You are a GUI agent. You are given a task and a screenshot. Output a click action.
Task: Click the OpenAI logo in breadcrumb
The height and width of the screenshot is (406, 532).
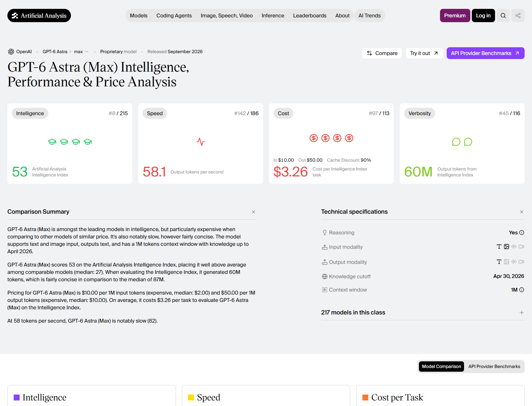(11, 52)
